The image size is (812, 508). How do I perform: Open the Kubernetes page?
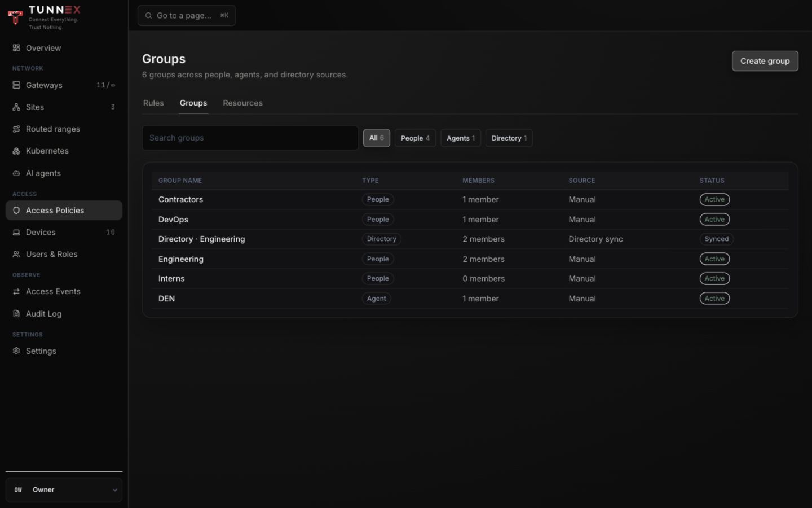click(x=64, y=151)
